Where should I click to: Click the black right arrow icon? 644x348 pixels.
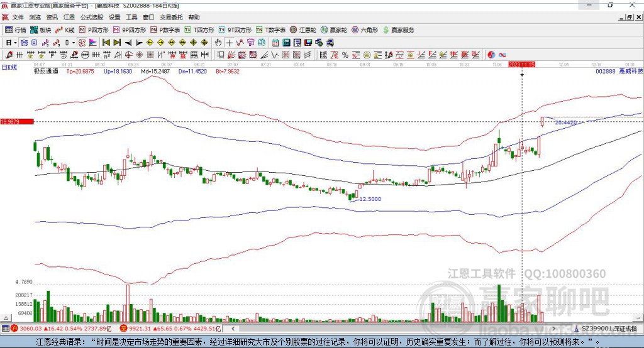coord(139,43)
